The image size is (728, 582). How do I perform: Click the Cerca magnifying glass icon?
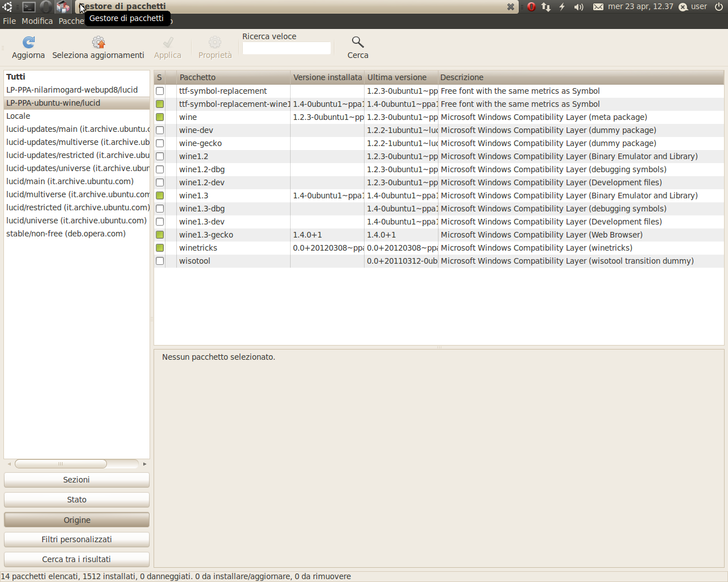tap(358, 42)
